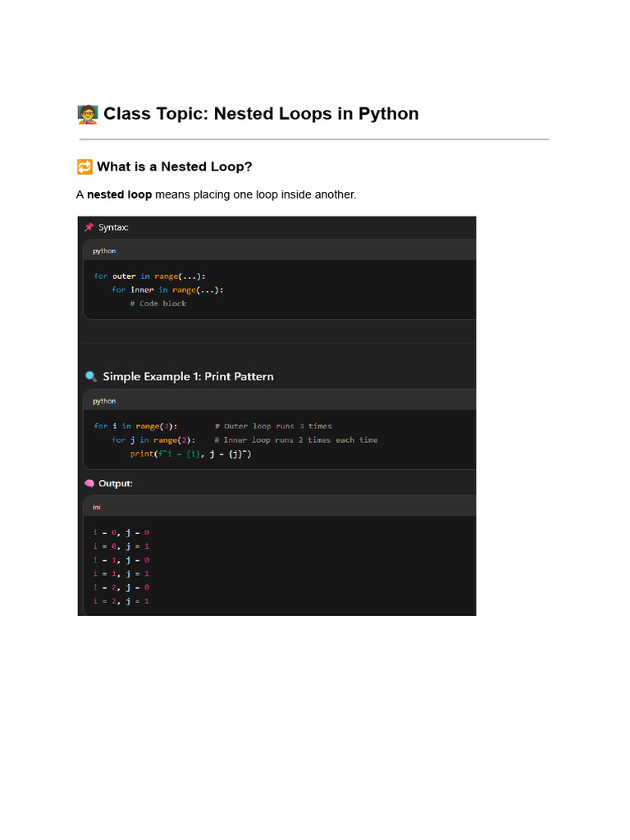Click the 'for inner in range(...):' code line
This screenshot has width=630, height=840.
(167, 290)
